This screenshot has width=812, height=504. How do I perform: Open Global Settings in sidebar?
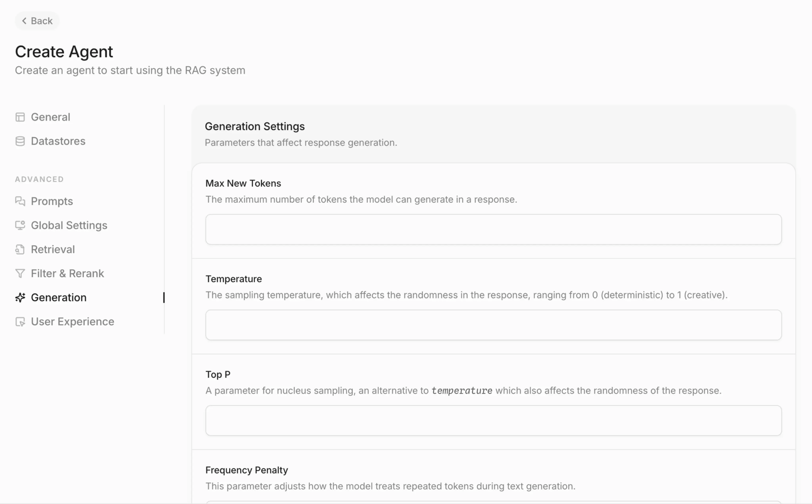(69, 225)
